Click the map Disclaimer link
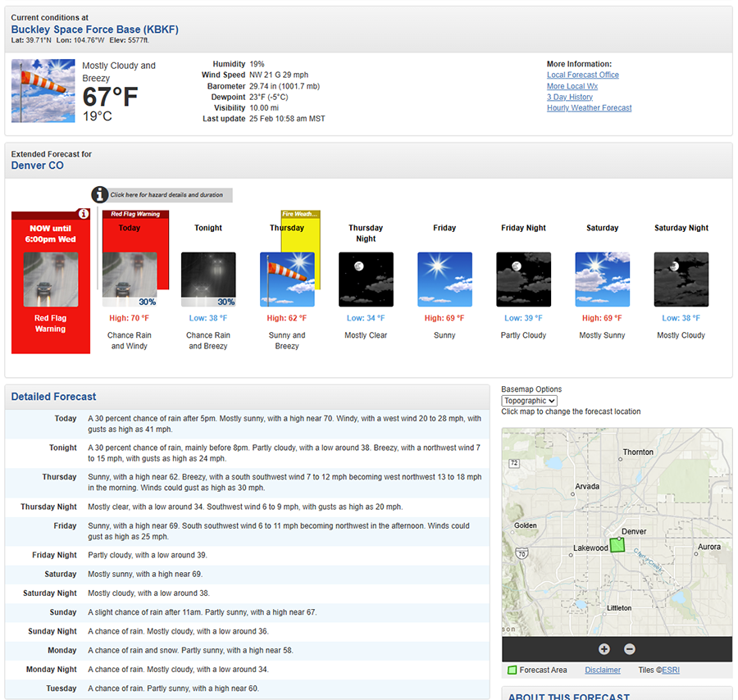Screen dimensions: 738x700 [x=602, y=670]
